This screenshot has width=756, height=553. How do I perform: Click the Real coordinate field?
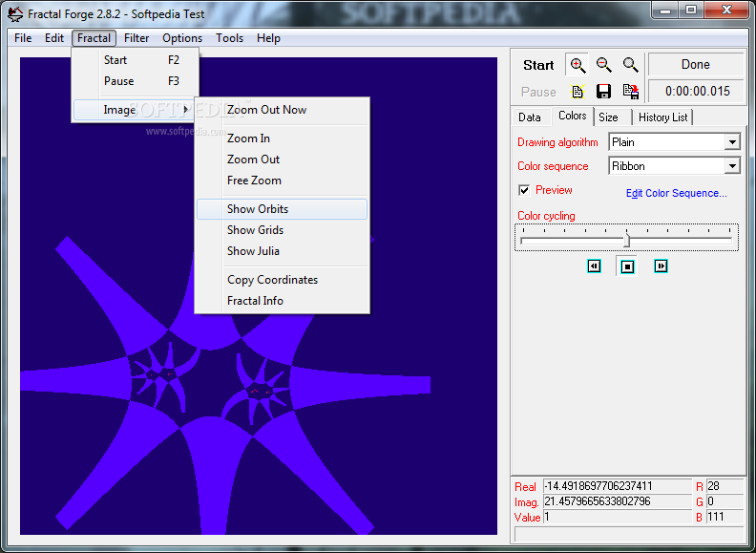[x=618, y=486]
